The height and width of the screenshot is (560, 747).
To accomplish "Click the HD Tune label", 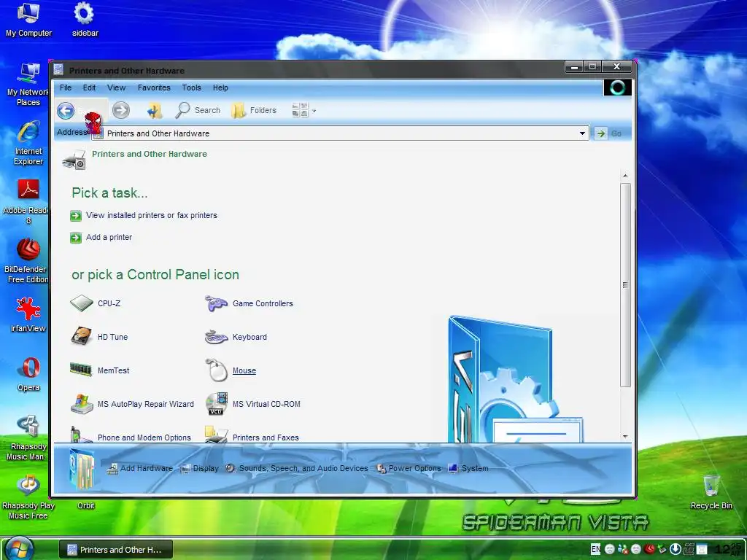I will point(112,337).
